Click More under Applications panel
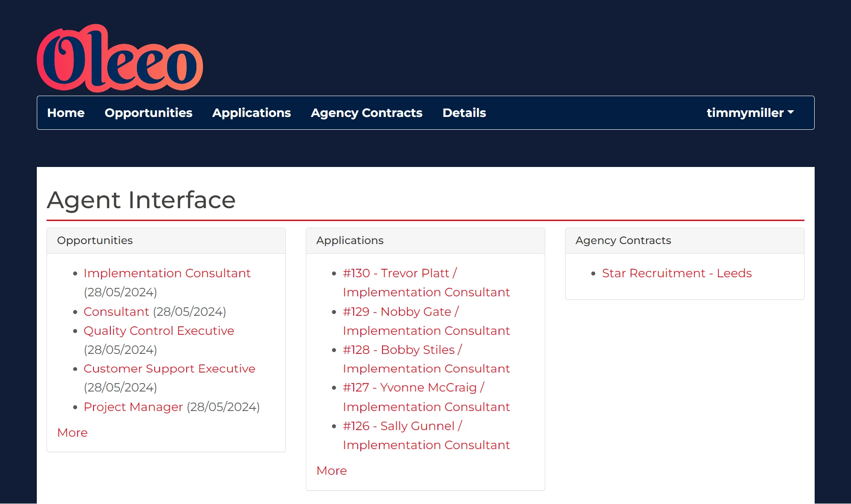 (332, 471)
